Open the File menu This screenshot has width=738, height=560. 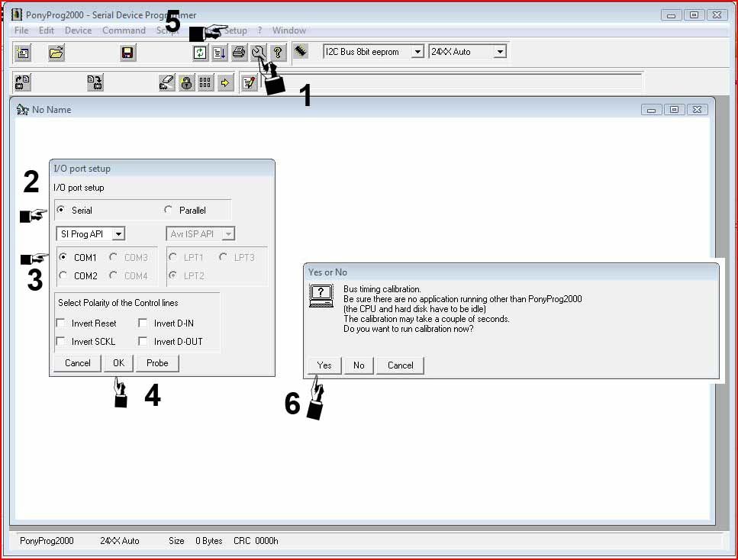click(21, 31)
